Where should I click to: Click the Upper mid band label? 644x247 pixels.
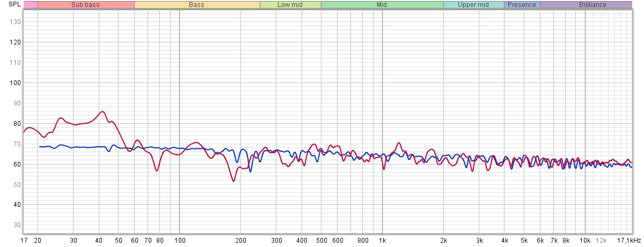[x=473, y=5]
